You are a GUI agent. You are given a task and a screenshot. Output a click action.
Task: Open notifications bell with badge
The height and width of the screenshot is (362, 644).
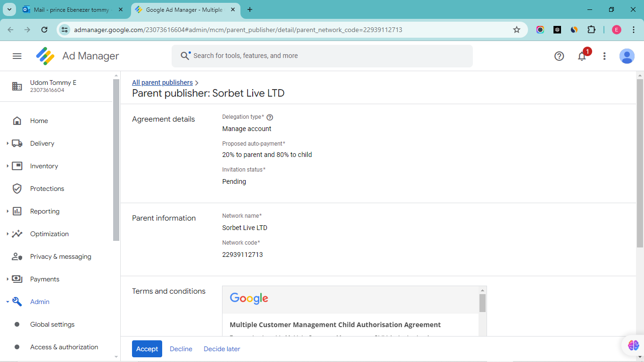[x=582, y=56]
